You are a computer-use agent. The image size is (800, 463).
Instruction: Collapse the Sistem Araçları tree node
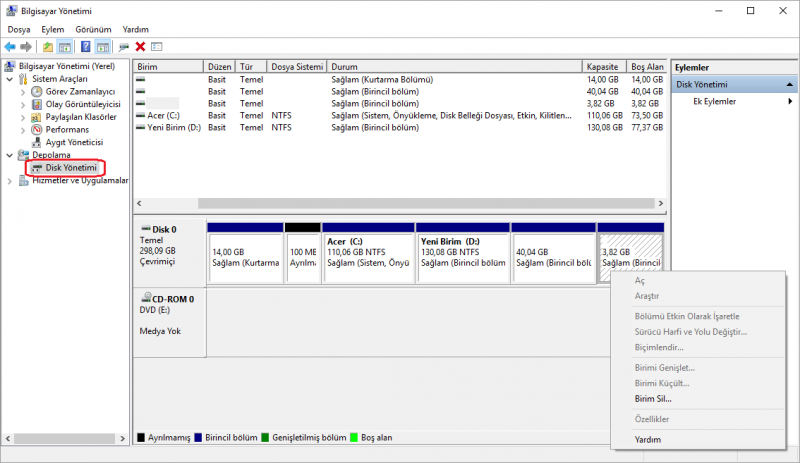(x=10, y=79)
